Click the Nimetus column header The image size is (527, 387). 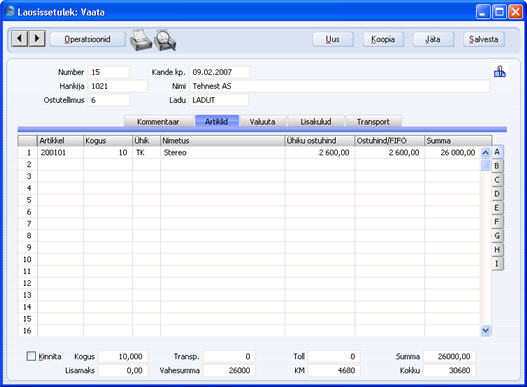[222, 141]
